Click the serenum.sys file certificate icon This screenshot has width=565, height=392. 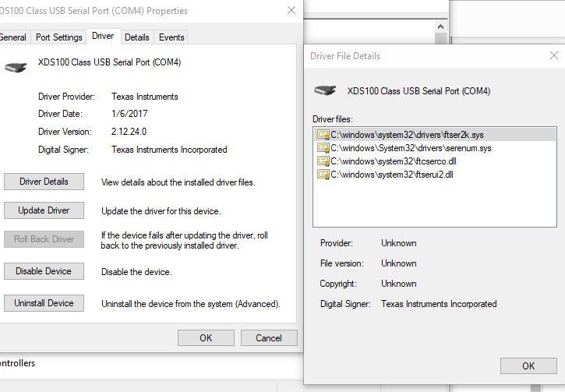coord(323,148)
